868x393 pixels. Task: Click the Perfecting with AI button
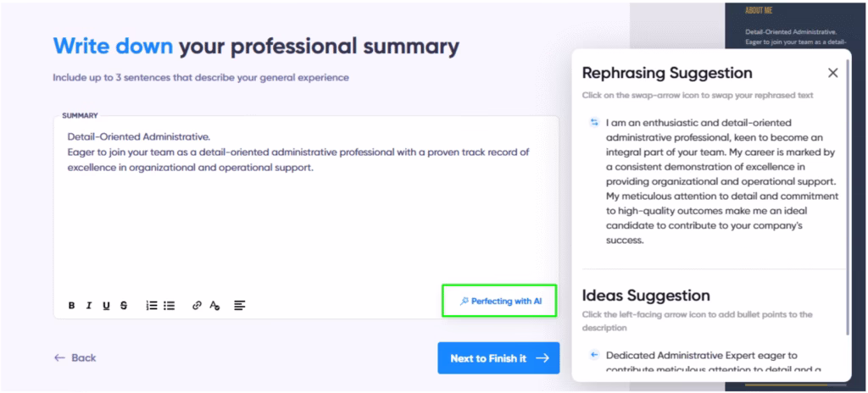pos(499,301)
